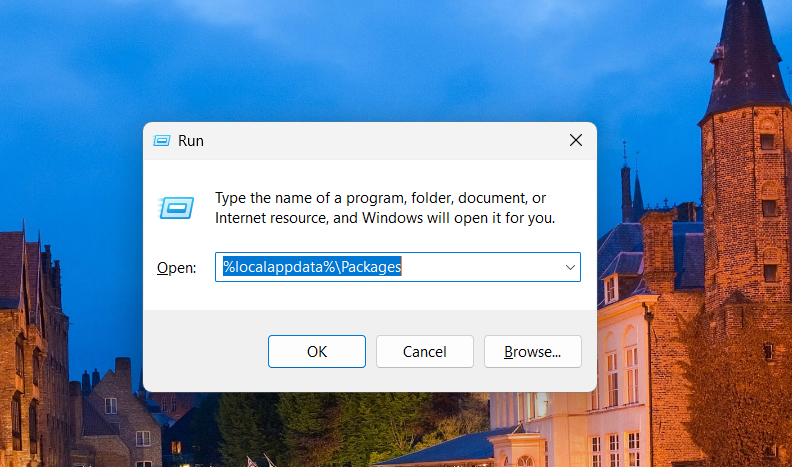Click empty title bar area of Run dialog
The image size is (792, 467).
[380, 140]
